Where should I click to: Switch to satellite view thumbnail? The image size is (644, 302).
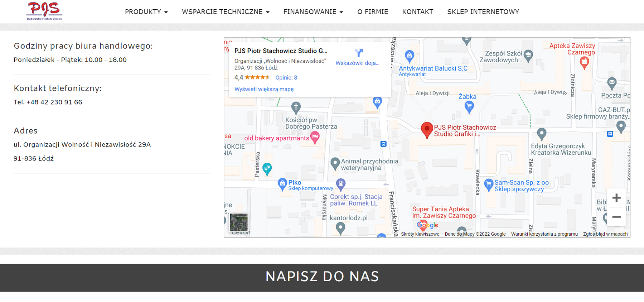coord(238,222)
